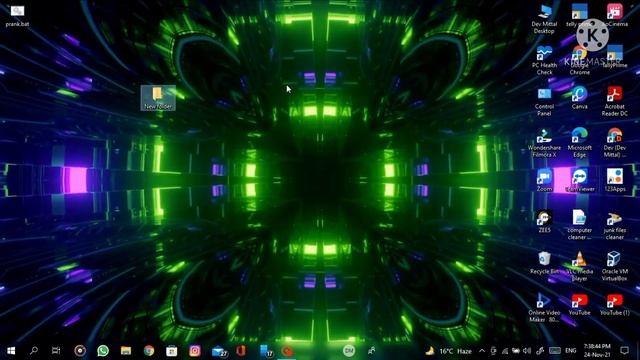Screen dimensions: 640x360
Task: Open the Windows Start menu
Action: tap(11, 351)
